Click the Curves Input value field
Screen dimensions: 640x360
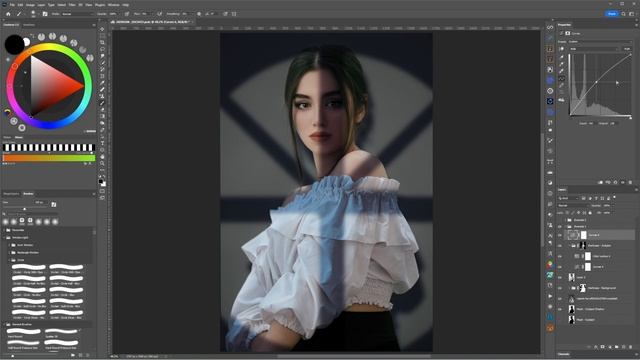click(x=591, y=123)
